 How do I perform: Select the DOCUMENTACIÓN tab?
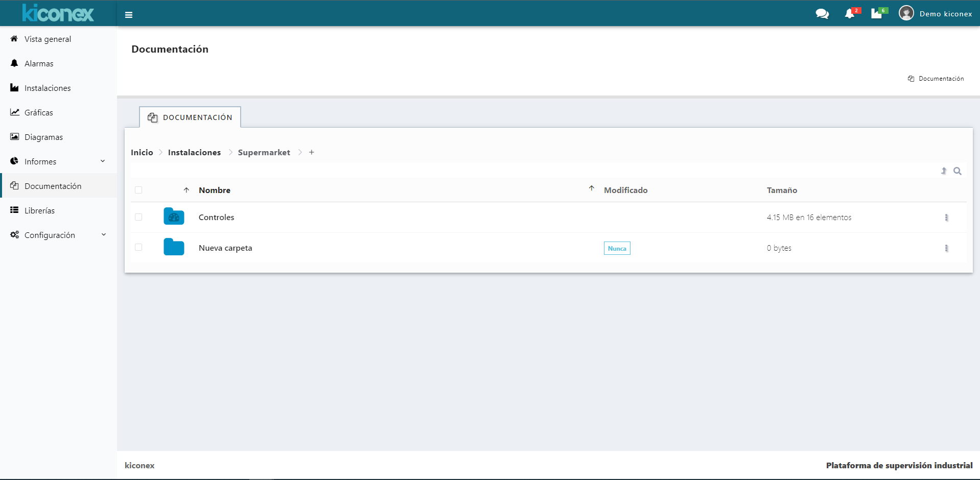tap(190, 117)
